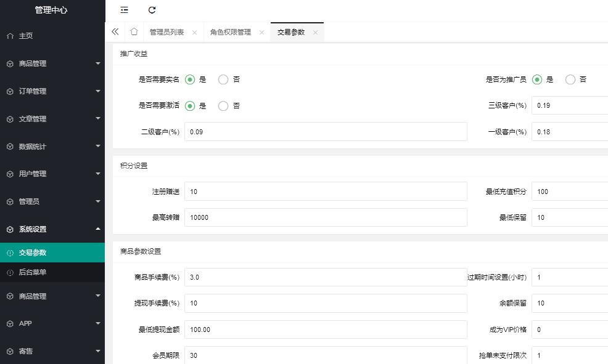
Task: Expand the 订单管理 sidebar menu
Action: [52, 91]
